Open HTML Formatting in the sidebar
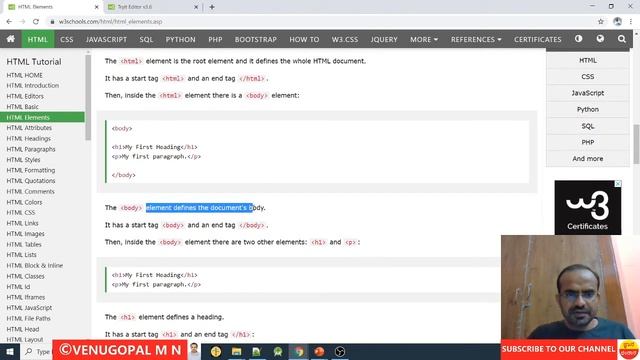The width and height of the screenshot is (640, 360). (31, 170)
